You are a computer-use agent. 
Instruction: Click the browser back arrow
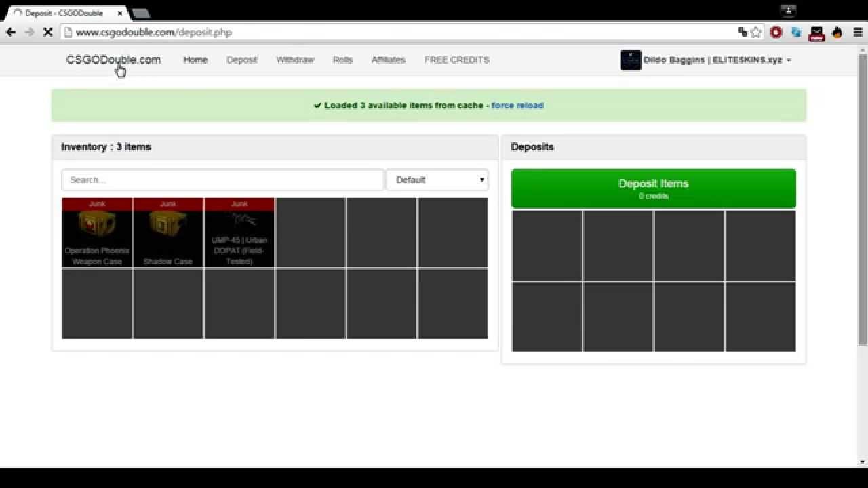tap(11, 32)
